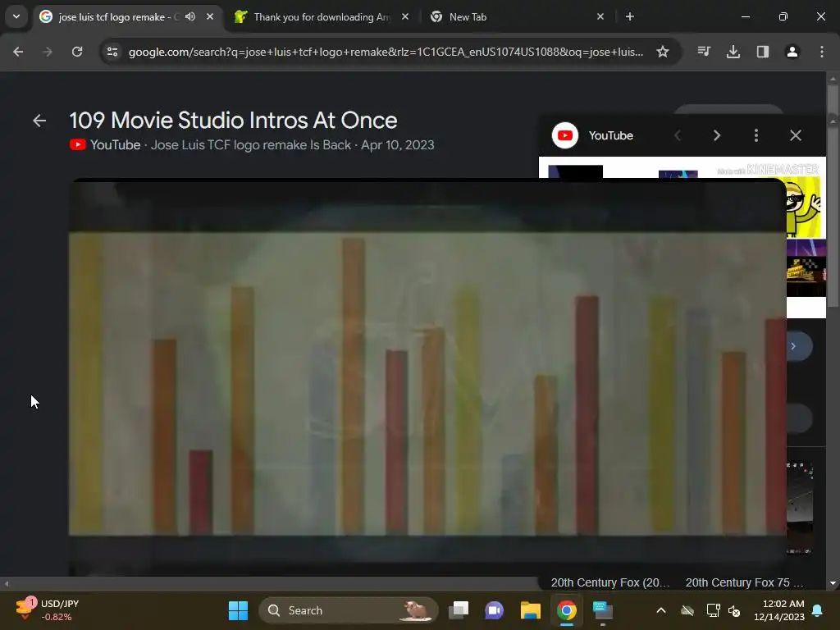Mute the audio playing tab speaker icon
This screenshot has height=630, width=840.
coord(190,16)
